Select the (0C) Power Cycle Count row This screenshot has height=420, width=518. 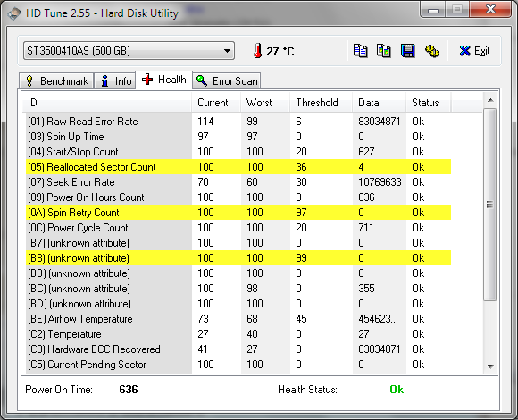(238, 228)
